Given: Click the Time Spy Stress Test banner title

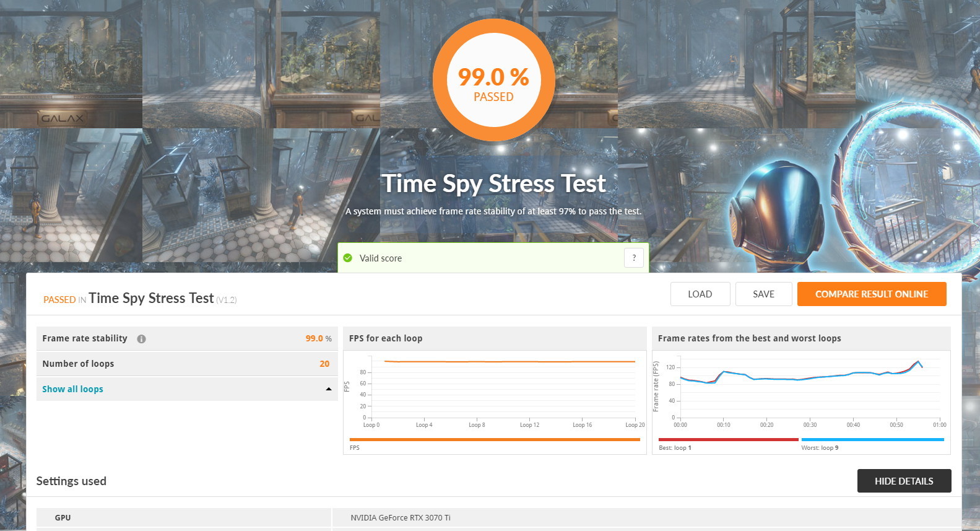Looking at the screenshot, I should click(493, 183).
